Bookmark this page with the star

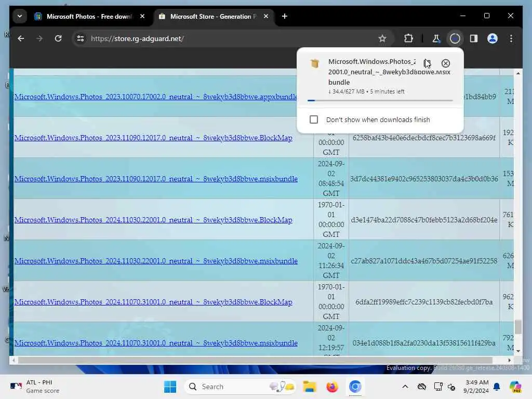click(x=382, y=38)
